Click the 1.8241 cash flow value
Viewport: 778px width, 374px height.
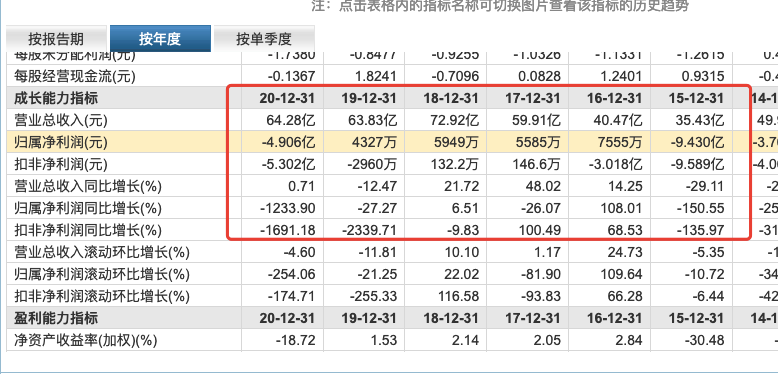tap(375, 76)
